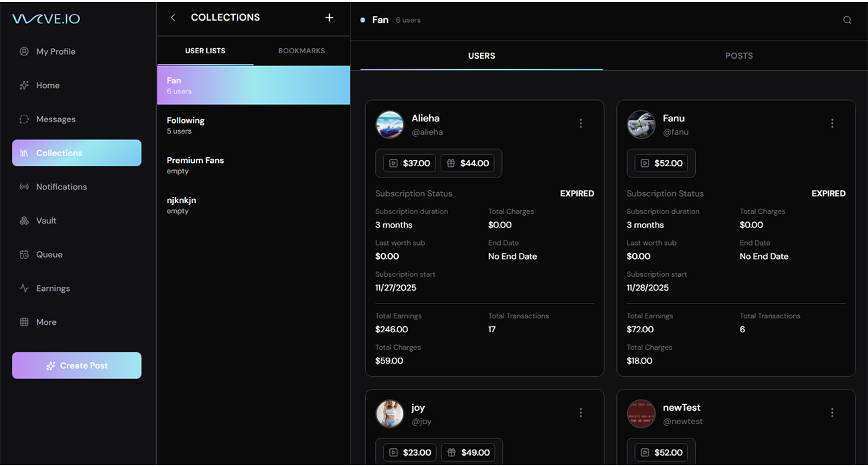Click the Create Post button
This screenshot has height=467, width=868.
click(x=77, y=366)
